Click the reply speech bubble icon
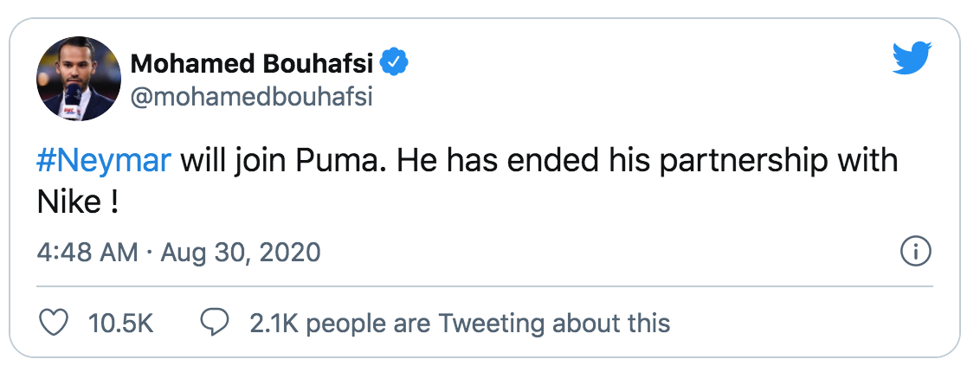 [214, 324]
